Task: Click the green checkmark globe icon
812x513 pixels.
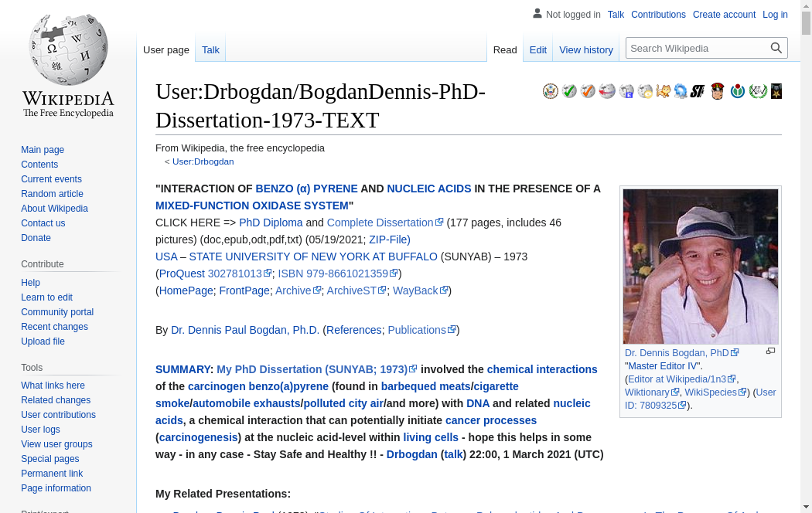Action: tap(569, 91)
